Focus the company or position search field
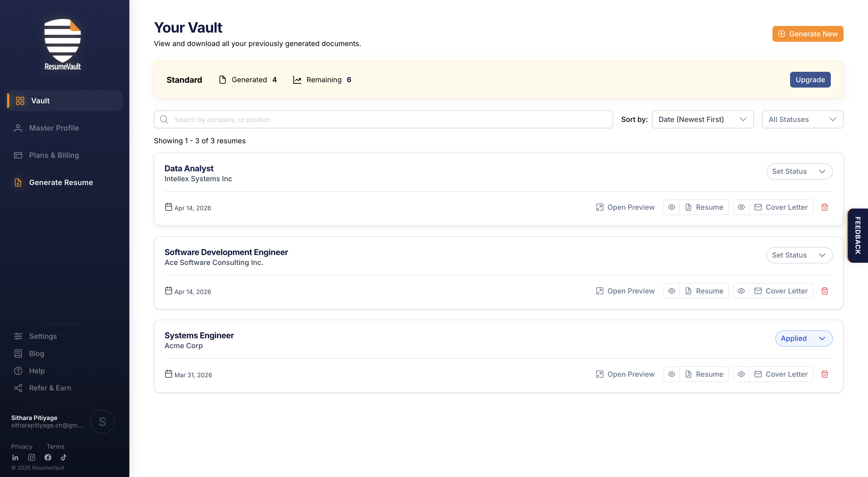 383,120
